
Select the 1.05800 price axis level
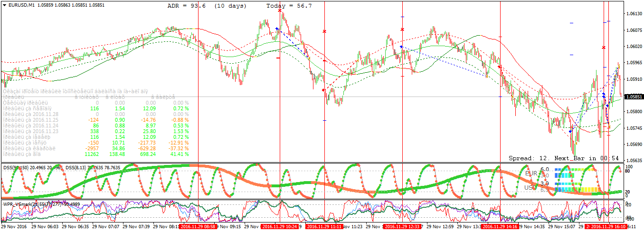[x=634, y=112]
